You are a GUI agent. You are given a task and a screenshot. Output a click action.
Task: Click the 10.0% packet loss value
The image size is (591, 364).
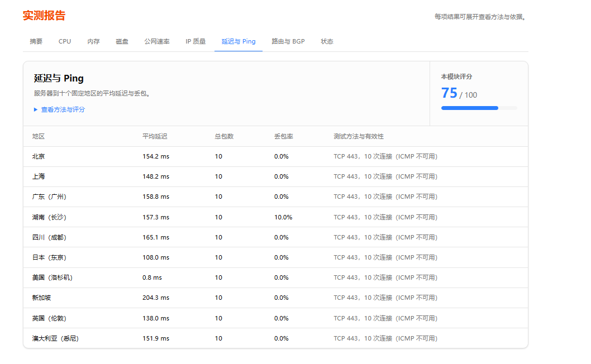click(283, 217)
